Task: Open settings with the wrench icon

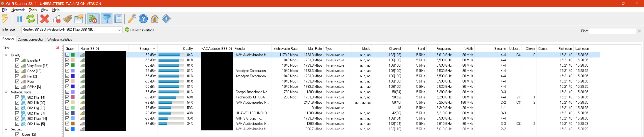Action: (x=132, y=19)
